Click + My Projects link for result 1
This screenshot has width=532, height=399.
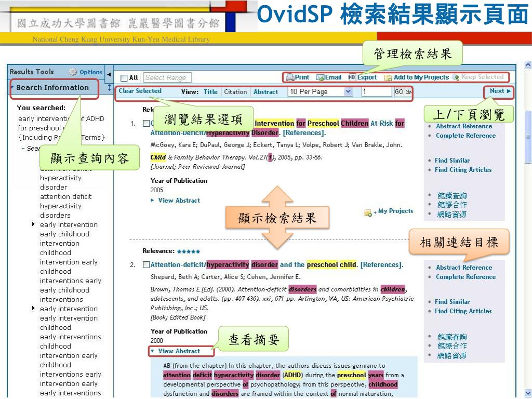(394, 211)
